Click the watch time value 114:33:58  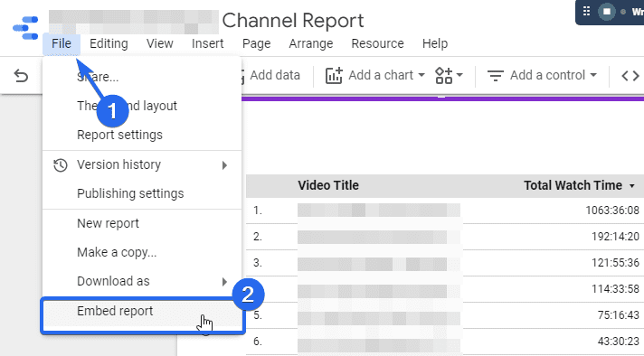pos(615,289)
